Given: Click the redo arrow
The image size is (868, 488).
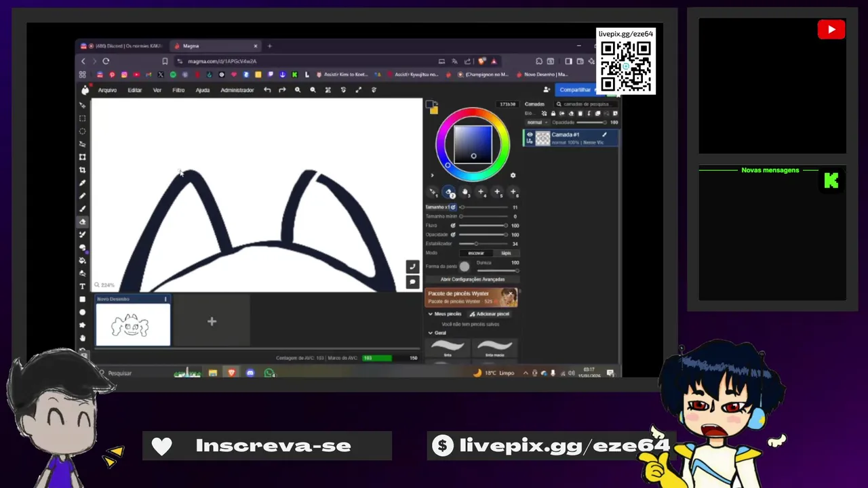Looking at the screenshot, I should point(282,89).
